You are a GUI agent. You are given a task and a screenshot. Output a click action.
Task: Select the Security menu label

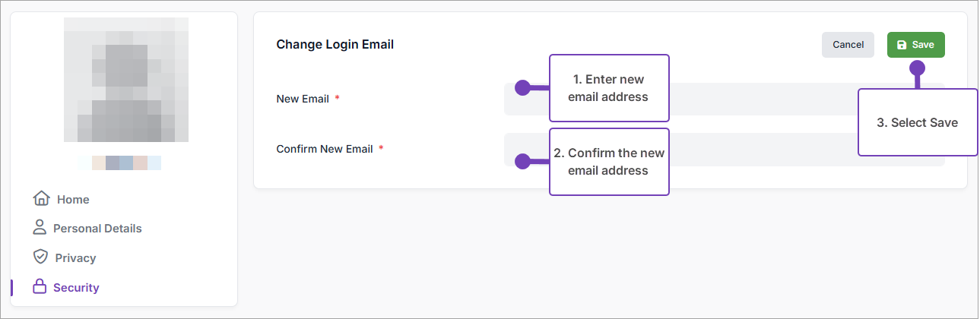(76, 288)
